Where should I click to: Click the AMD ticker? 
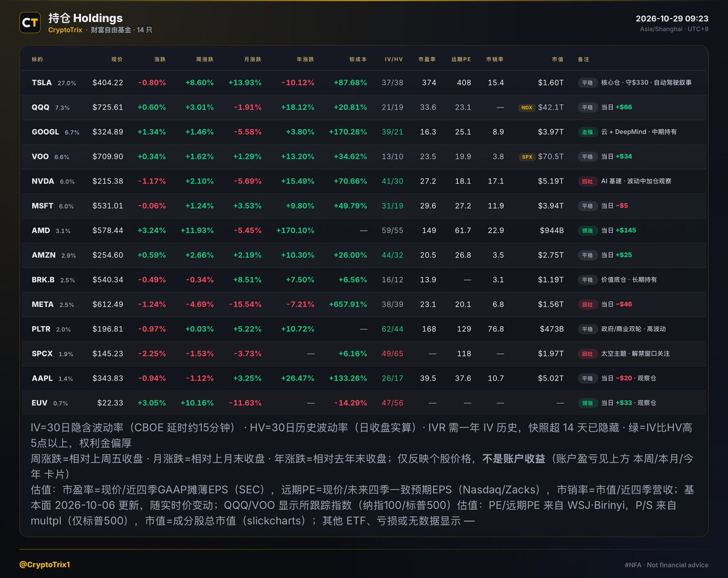(41, 230)
